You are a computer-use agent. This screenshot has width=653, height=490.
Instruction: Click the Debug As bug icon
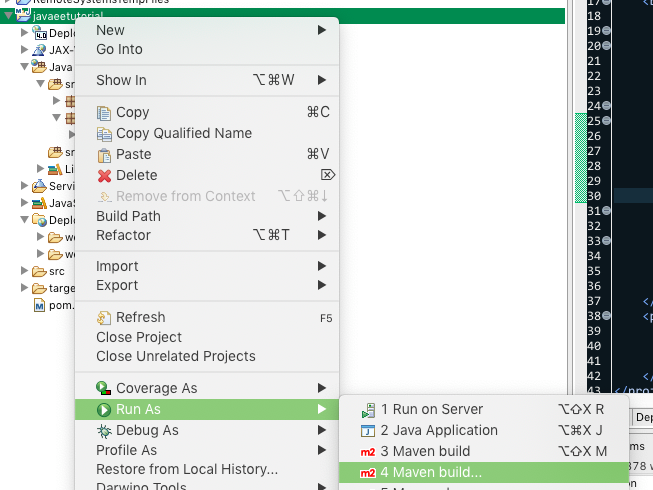(x=104, y=431)
